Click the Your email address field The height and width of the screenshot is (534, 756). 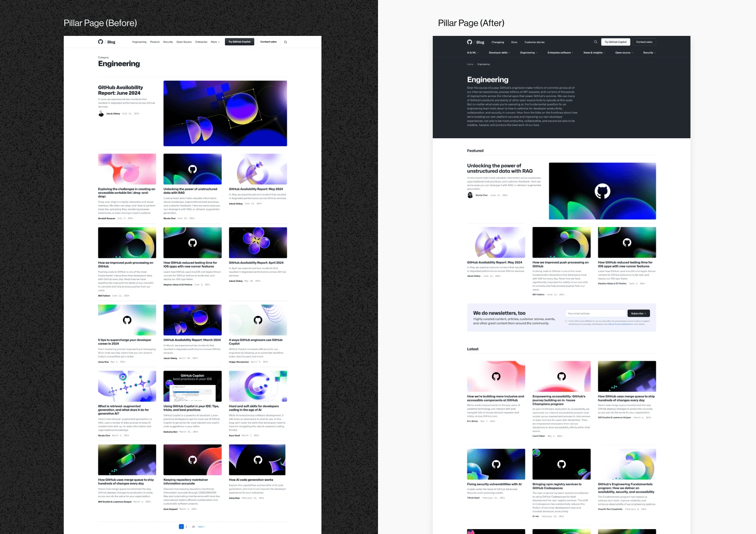click(596, 313)
